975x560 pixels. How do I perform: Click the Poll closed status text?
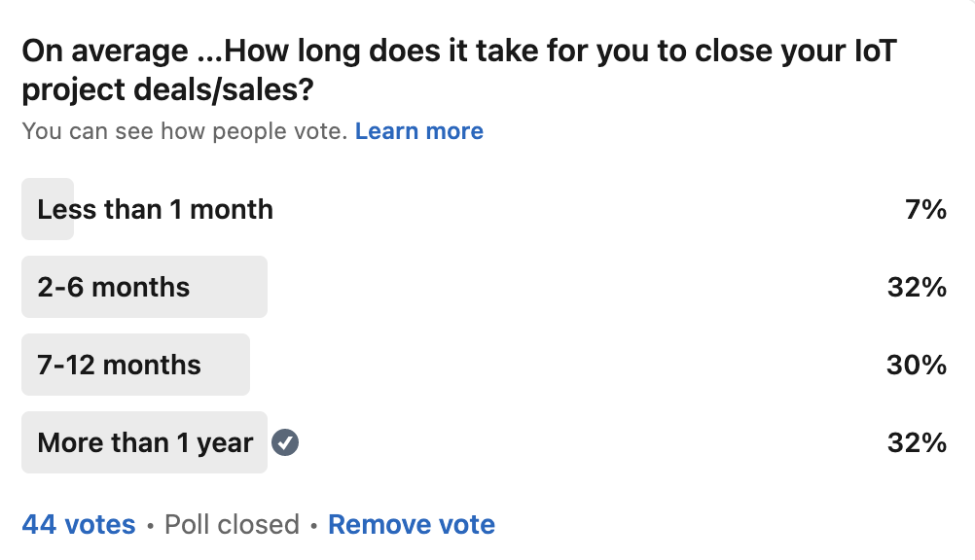[x=232, y=525]
